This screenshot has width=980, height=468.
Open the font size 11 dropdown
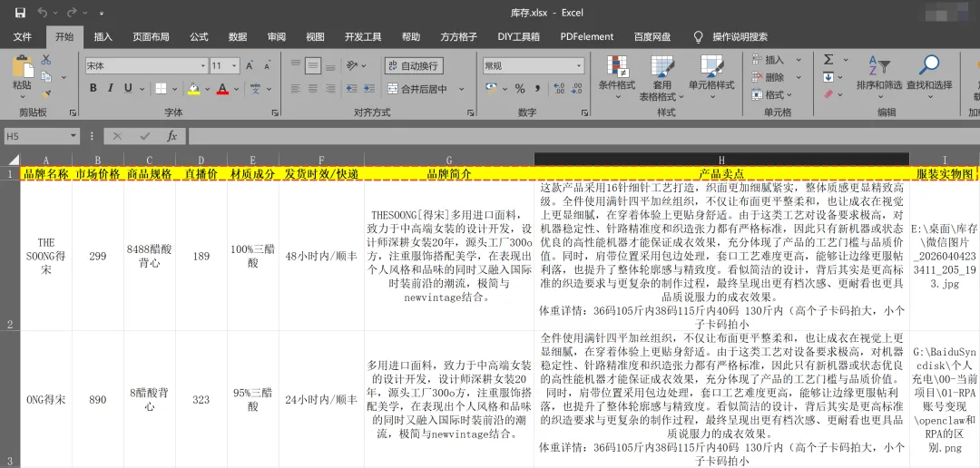click(x=235, y=65)
